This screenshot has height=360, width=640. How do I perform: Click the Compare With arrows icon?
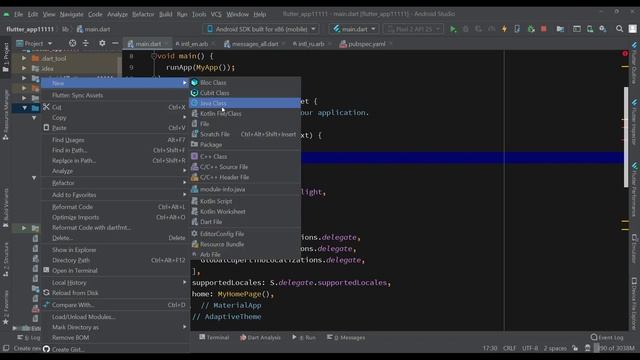[46, 304]
